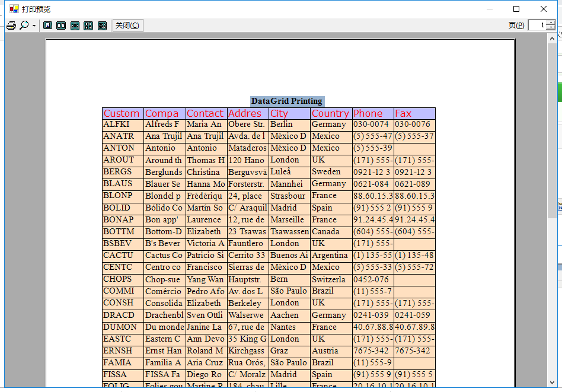
Task: Maximize the print preview window
Action: pyautogui.click(x=516, y=9)
